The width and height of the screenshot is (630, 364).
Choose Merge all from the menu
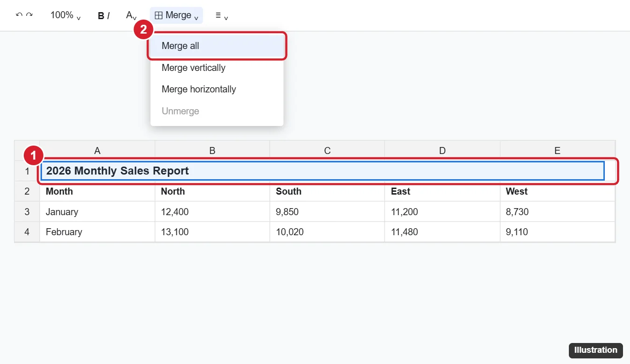pyautogui.click(x=217, y=46)
